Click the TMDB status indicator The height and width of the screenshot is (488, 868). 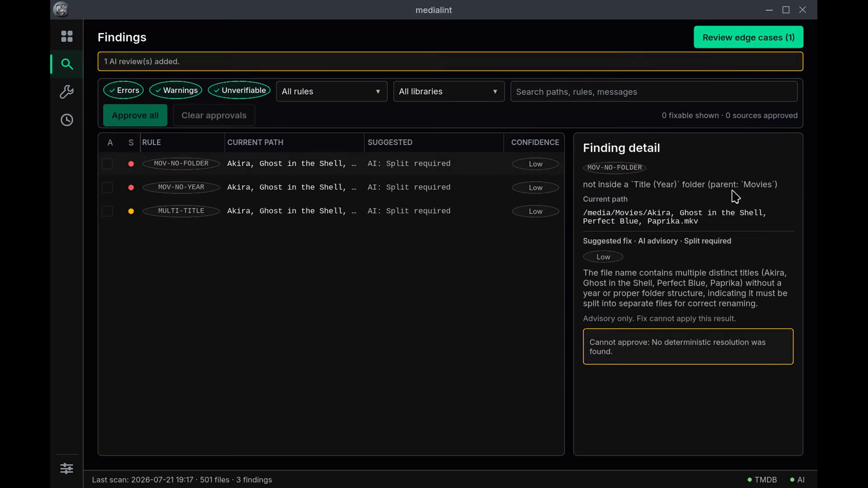(762, 480)
